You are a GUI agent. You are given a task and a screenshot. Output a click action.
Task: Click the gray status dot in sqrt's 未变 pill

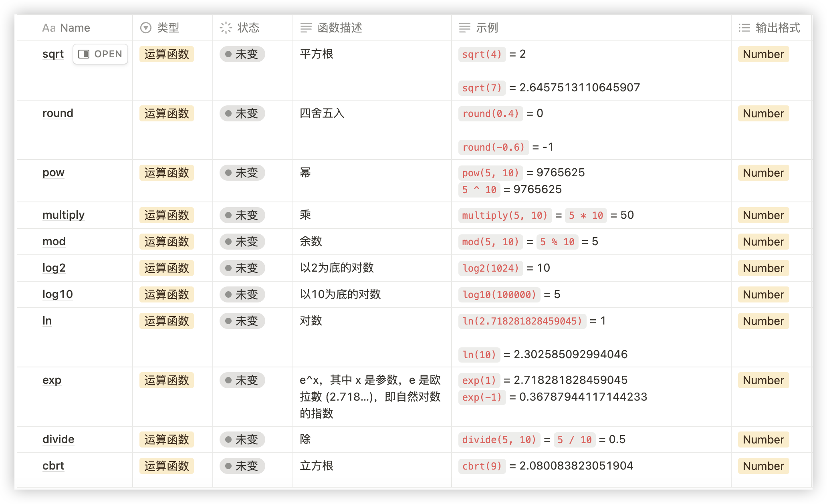coord(228,54)
